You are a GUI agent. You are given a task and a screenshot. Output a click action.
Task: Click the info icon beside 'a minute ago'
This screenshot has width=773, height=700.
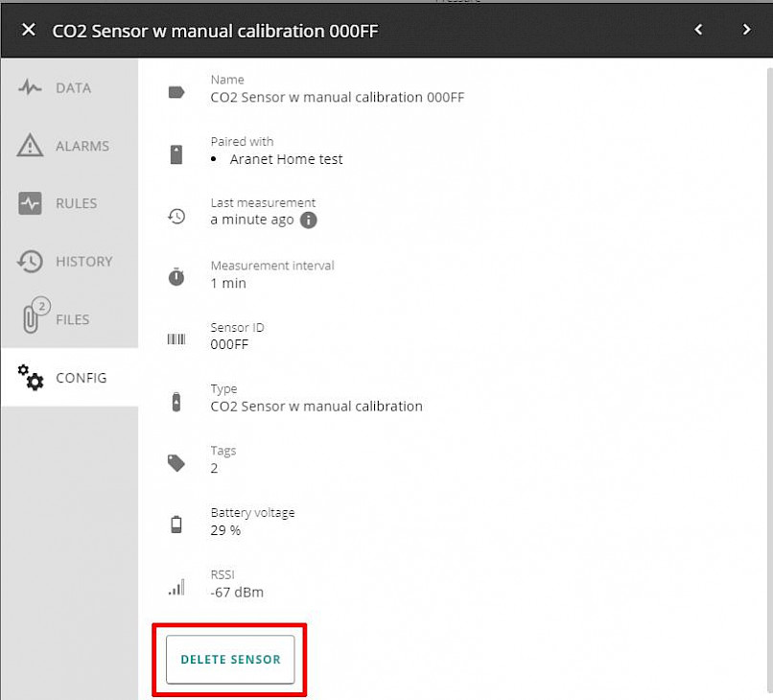click(309, 220)
